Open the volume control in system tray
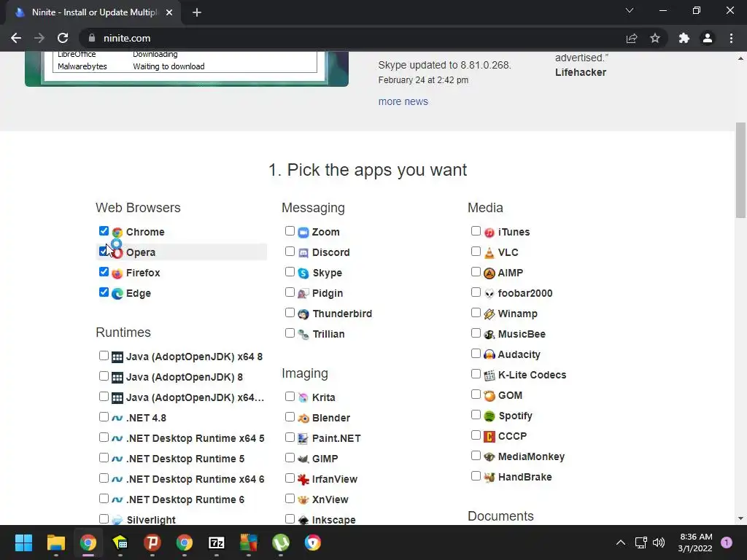 pos(659,542)
